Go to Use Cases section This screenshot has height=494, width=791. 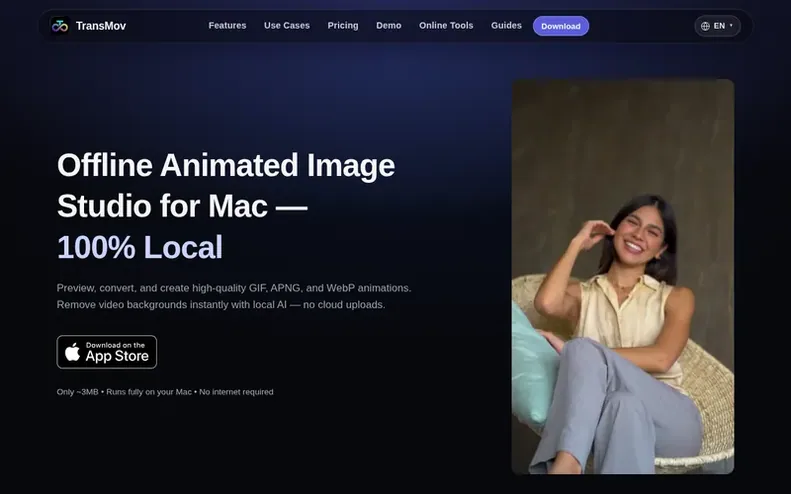pos(287,25)
